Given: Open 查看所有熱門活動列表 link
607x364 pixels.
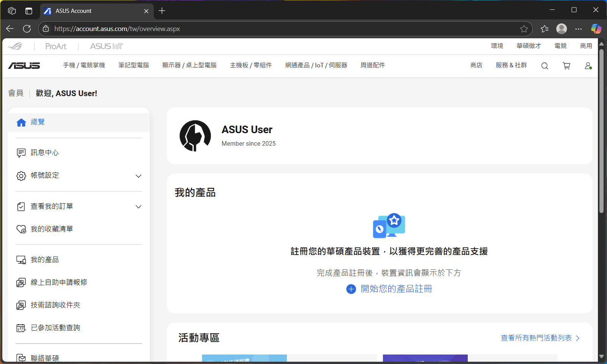Looking at the screenshot, I should (540, 338).
